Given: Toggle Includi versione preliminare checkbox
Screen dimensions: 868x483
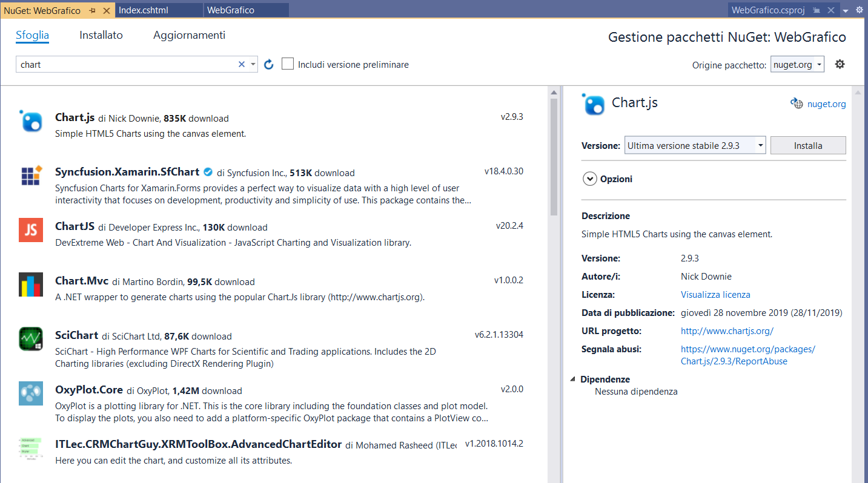Looking at the screenshot, I should 288,64.
